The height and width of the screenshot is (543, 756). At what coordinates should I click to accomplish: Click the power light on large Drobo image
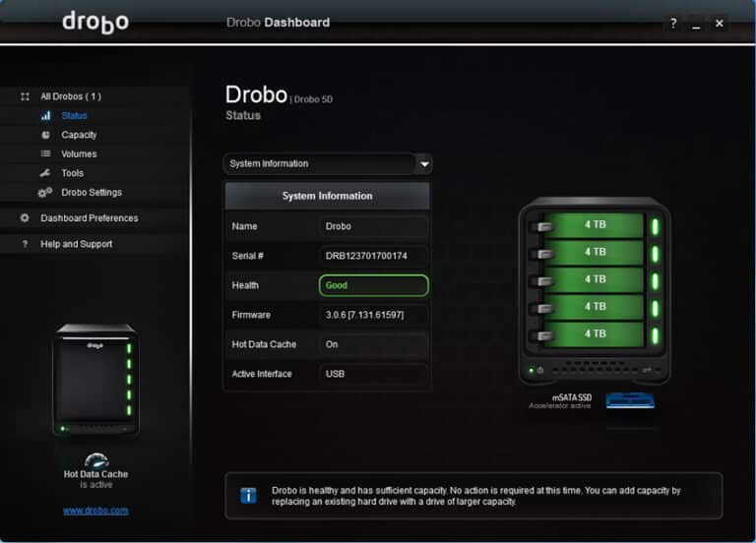[531, 371]
